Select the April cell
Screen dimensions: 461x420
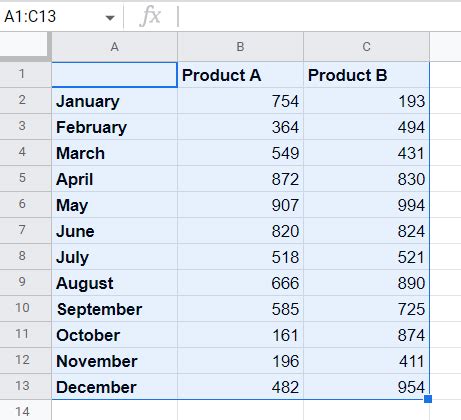[115, 179]
